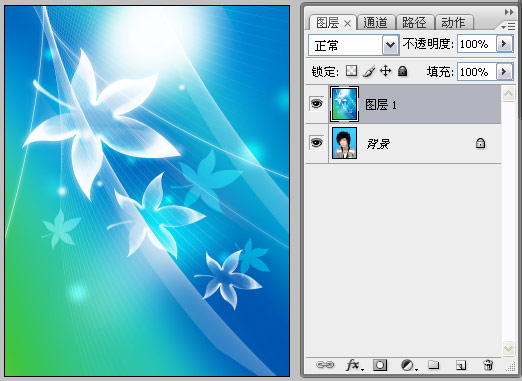The width and height of the screenshot is (522, 381).
Task: Create a new layer group folder
Action: [x=434, y=364]
